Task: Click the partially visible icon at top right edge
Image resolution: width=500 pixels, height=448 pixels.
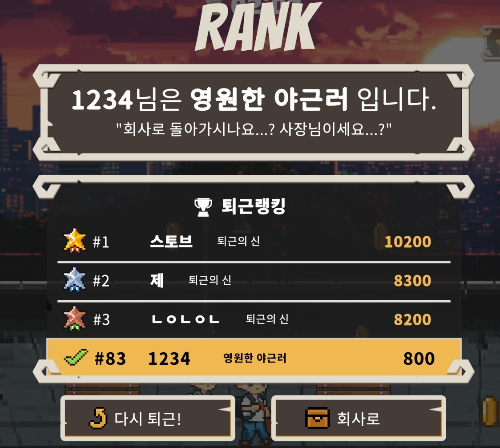Action: tap(490, 43)
